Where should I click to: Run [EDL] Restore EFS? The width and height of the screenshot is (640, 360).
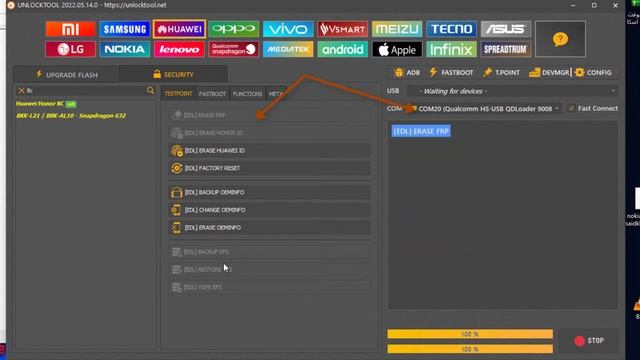pyautogui.click(x=270, y=269)
